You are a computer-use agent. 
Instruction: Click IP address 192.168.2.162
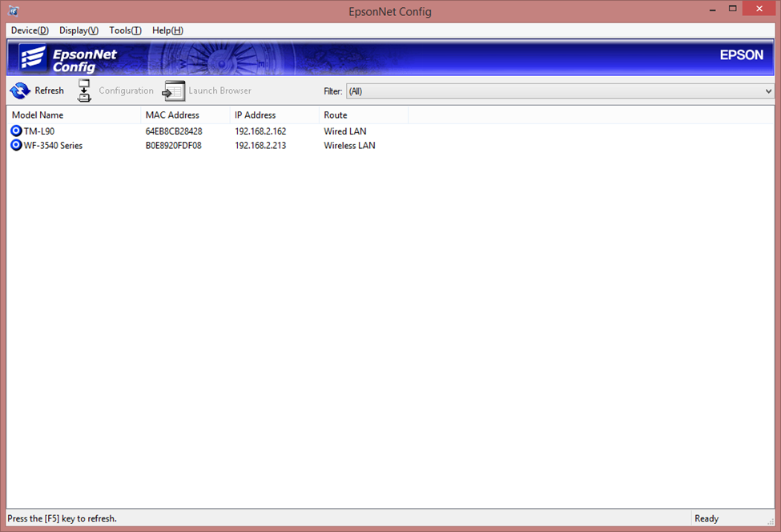coord(260,131)
